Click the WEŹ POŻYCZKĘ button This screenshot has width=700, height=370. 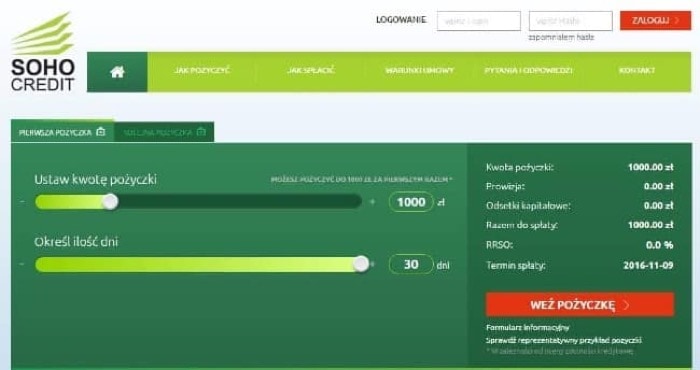(x=580, y=305)
